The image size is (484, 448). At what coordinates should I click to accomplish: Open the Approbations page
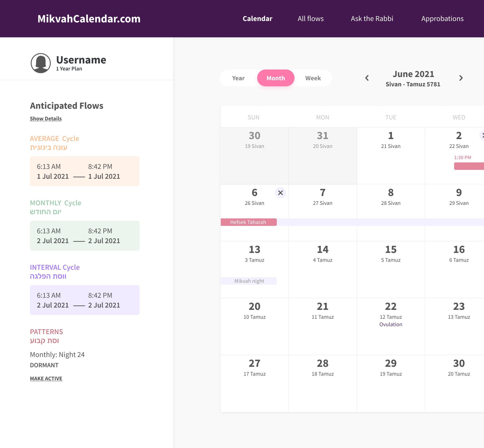442,19
